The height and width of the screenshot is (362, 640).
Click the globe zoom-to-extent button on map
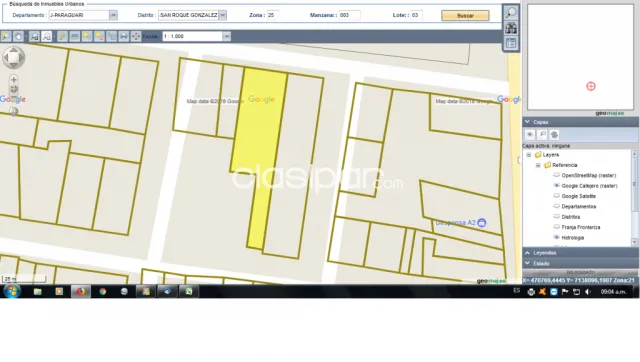[x=13, y=111]
